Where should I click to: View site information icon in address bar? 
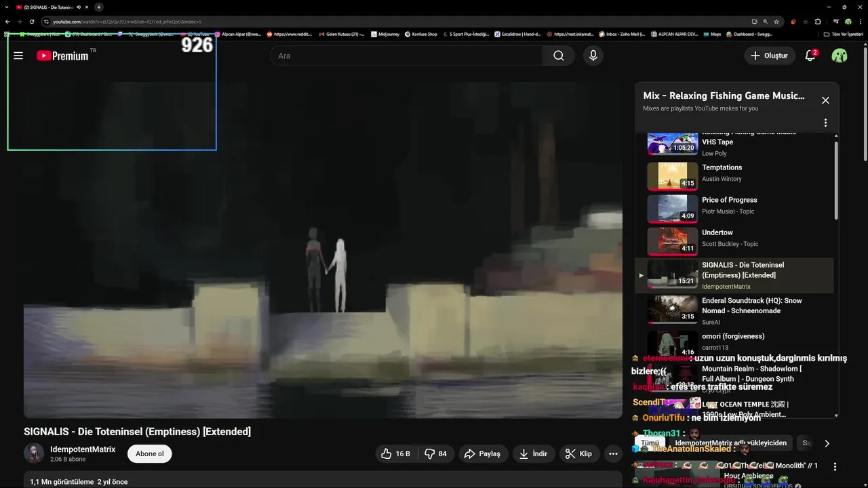47,22
